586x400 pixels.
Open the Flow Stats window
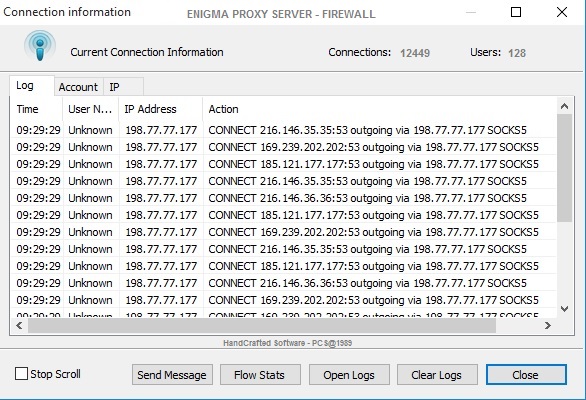click(x=260, y=375)
